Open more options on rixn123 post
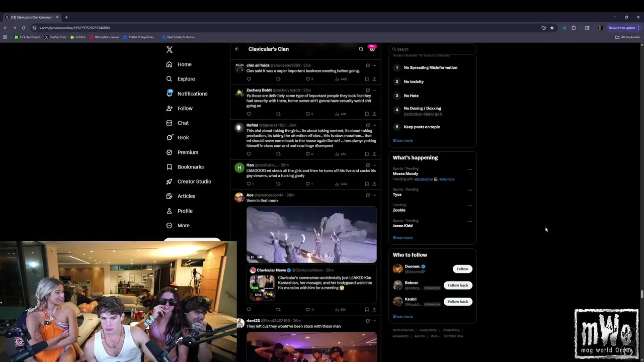This screenshot has height=362, width=644. [374, 321]
